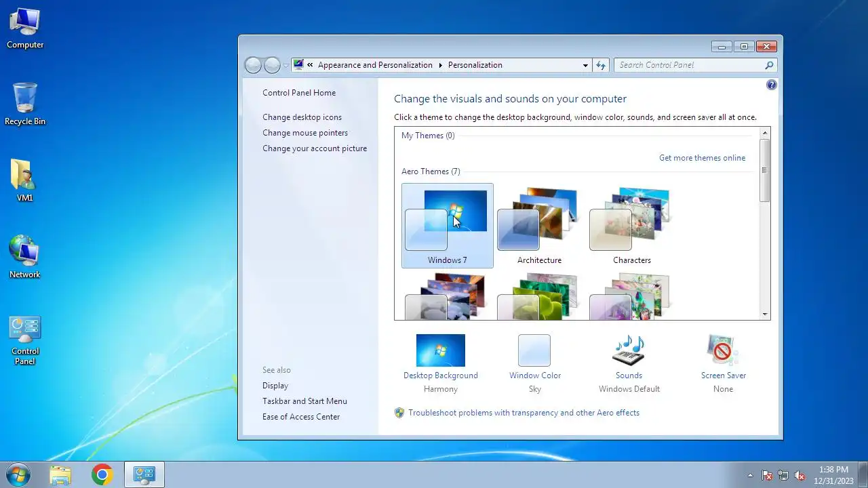The image size is (868, 488).
Task: Expand the address bar history dropdown
Action: (585, 66)
